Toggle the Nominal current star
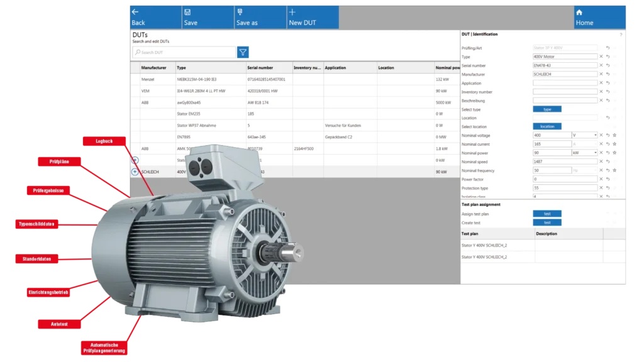 click(x=614, y=144)
